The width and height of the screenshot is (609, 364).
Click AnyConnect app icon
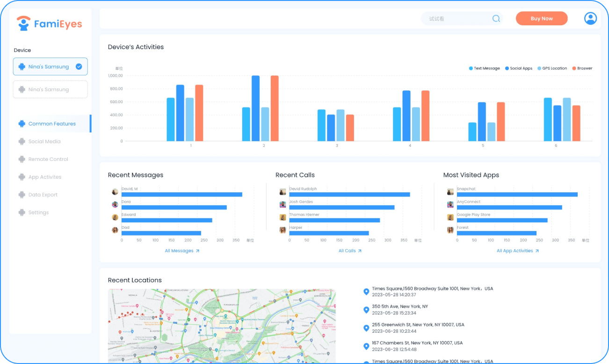pyautogui.click(x=450, y=204)
